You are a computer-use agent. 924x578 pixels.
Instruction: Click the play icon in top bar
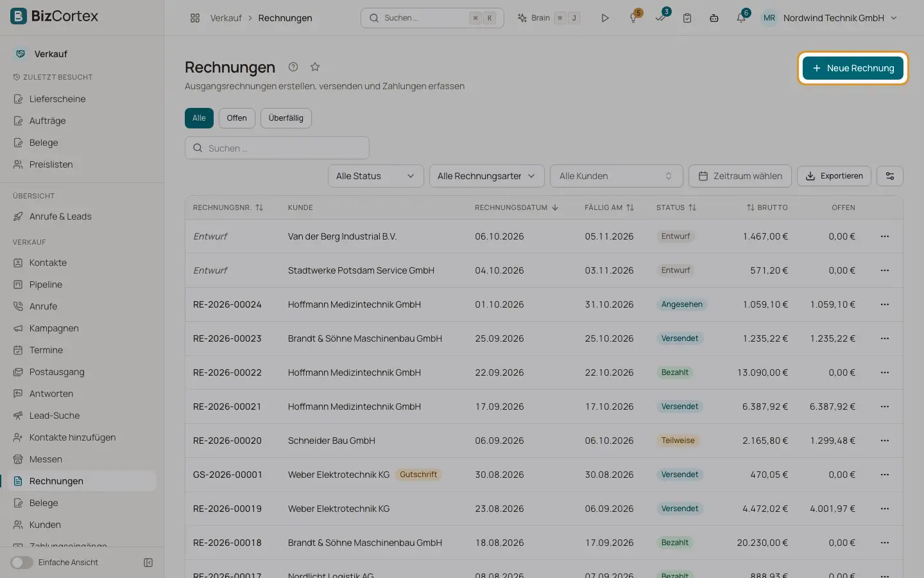point(604,18)
